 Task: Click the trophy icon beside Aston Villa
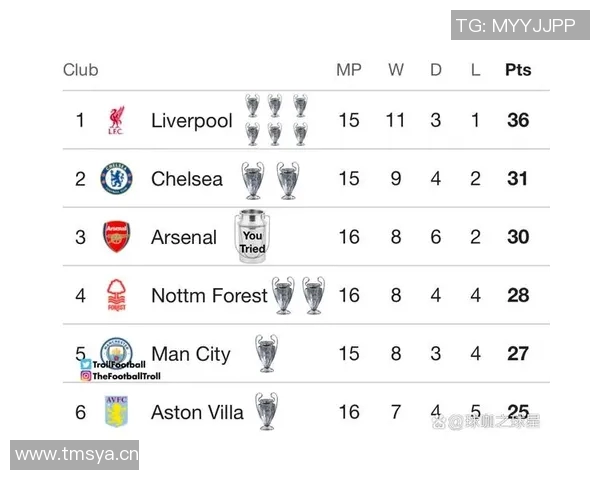266,411
